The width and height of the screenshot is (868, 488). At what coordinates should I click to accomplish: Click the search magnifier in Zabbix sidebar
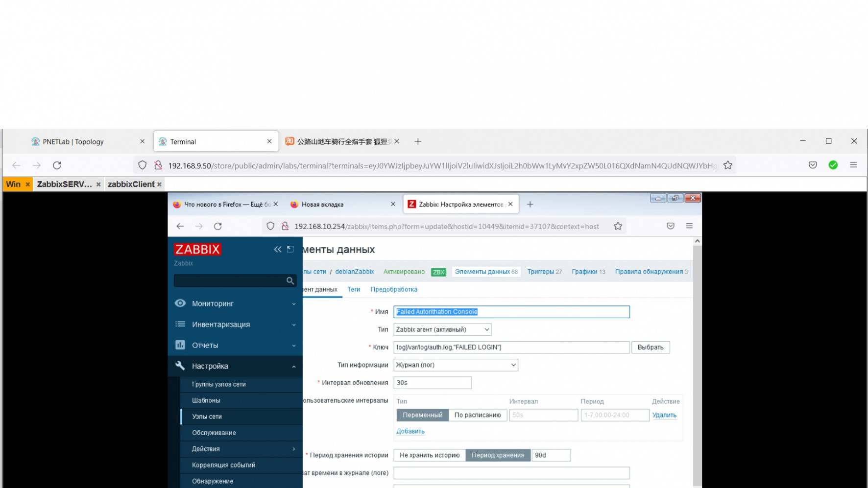(290, 280)
